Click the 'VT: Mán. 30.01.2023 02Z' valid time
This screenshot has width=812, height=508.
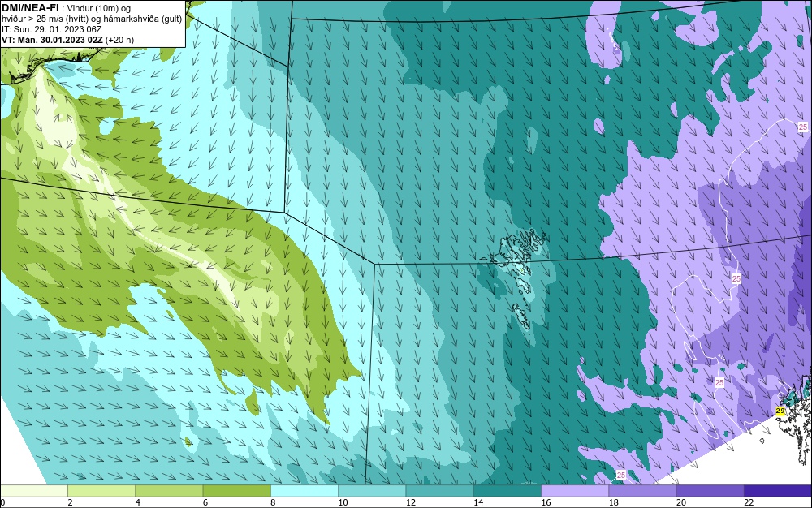pyautogui.click(x=52, y=39)
